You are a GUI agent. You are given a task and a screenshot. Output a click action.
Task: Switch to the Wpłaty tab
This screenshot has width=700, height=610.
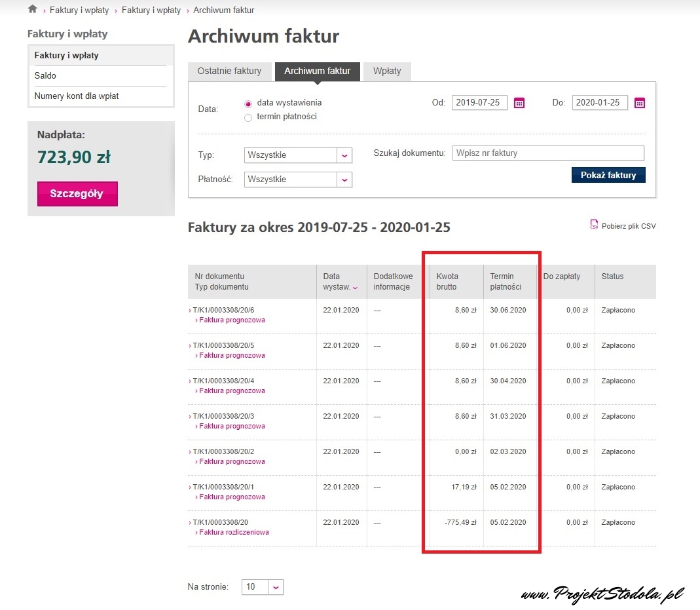pyautogui.click(x=387, y=71)
